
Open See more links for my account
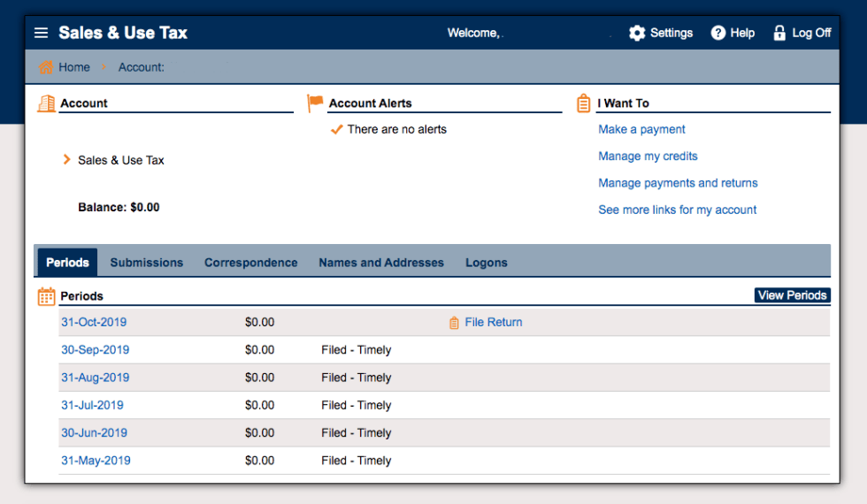pos(677,210)
